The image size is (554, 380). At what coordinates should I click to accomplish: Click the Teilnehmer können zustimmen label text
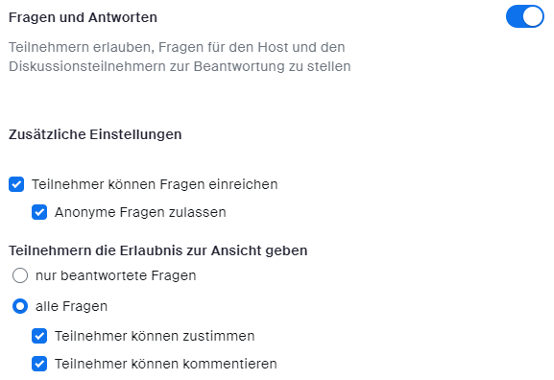154,336
